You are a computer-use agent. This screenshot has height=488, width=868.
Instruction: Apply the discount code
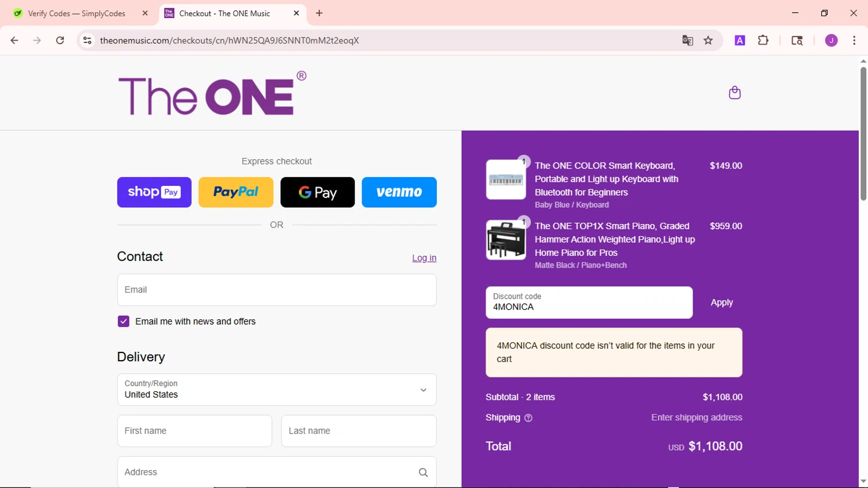coord(722,303)
